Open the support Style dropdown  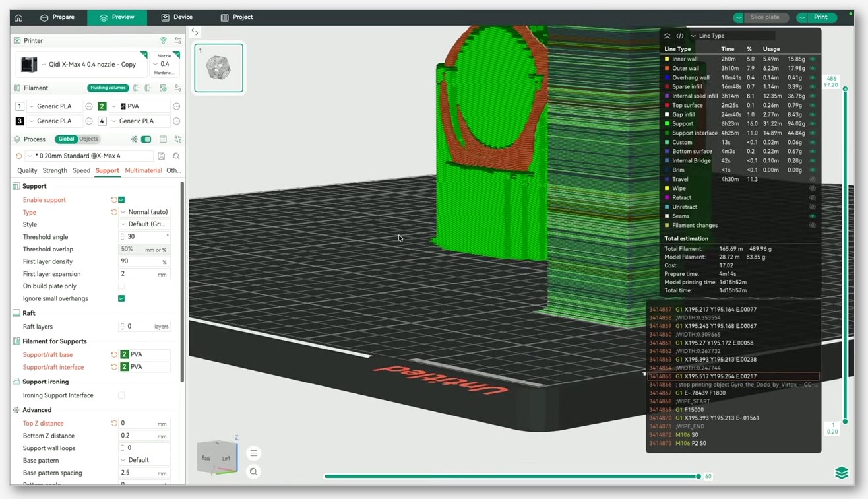144,224
